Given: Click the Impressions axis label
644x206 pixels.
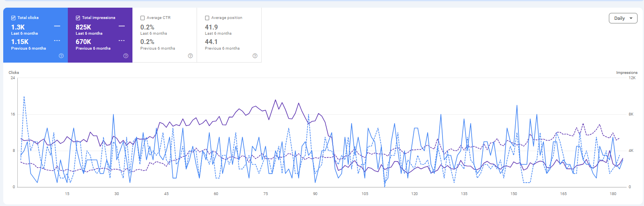Looking at the screenshot, I should coord(627,73).
